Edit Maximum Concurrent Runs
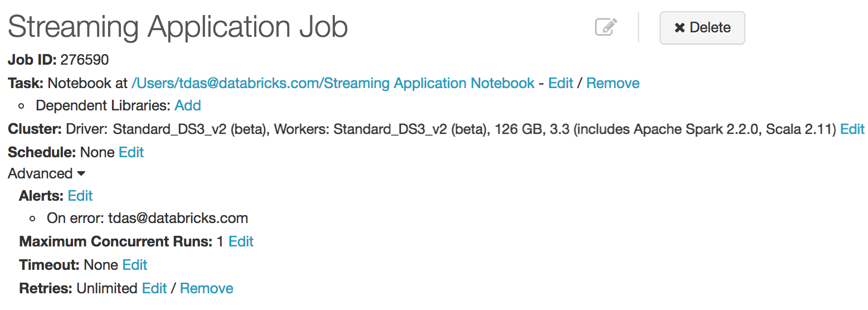Viewport: 868px width, 310px height. coord(241,242)
